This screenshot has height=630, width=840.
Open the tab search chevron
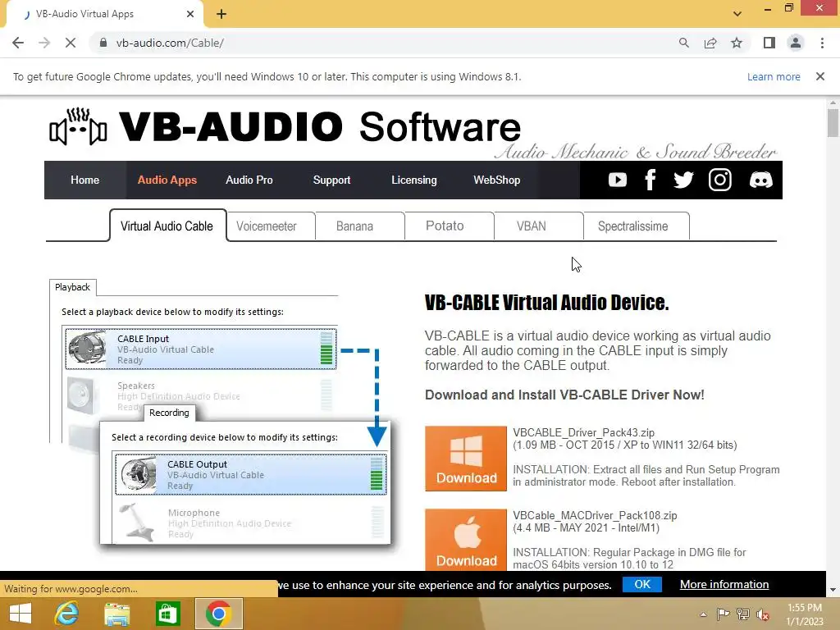click(x=737, y=14)
